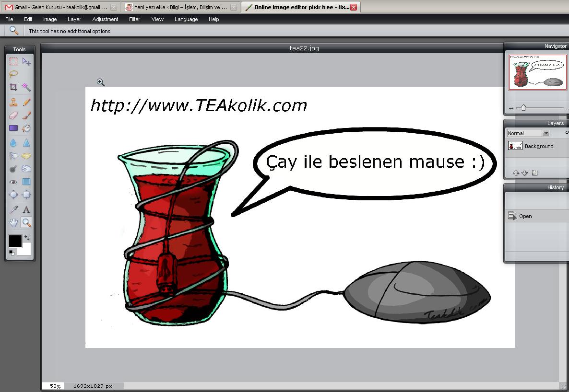Image resolution: width=569 pixels, height=392 pixels.
Task: Select the Marquee selection tool
Action: pos(13,61)
